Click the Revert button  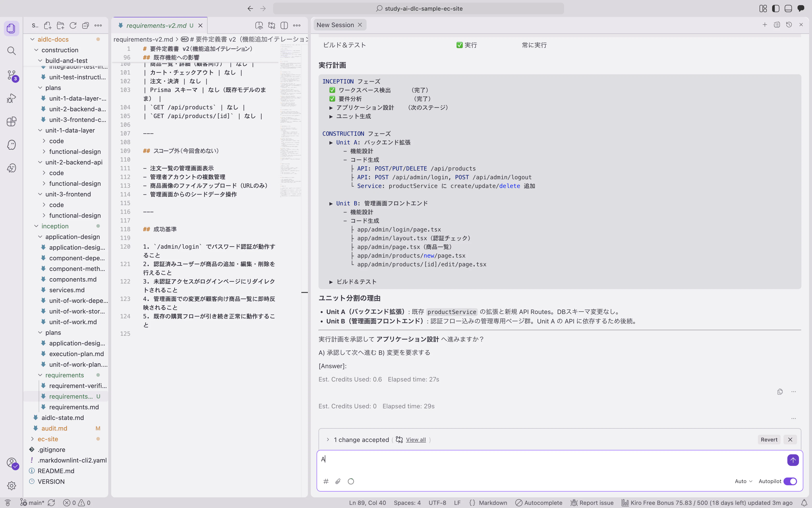[x=769, y=440]
